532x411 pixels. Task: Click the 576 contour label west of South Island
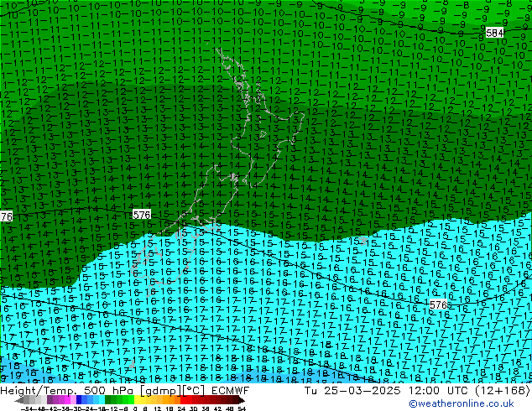coord(142,215)
